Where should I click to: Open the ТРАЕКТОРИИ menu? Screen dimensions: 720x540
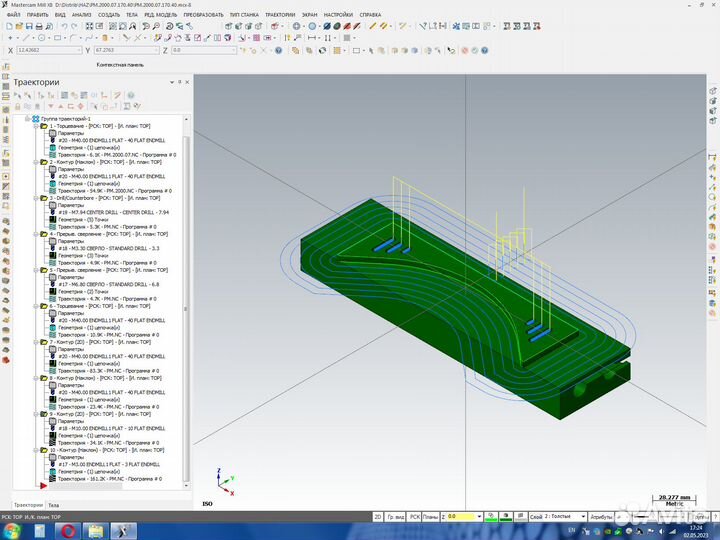pyautogui.click(x=280, y=15)
